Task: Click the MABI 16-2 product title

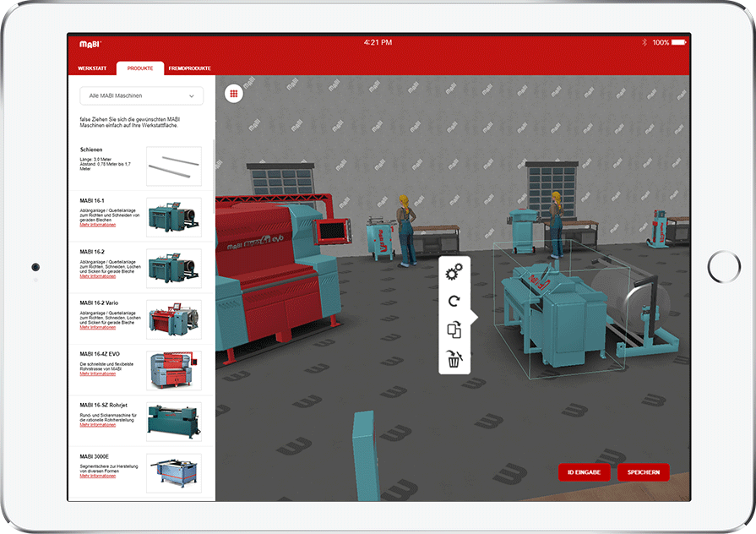Action: (92, 252)
